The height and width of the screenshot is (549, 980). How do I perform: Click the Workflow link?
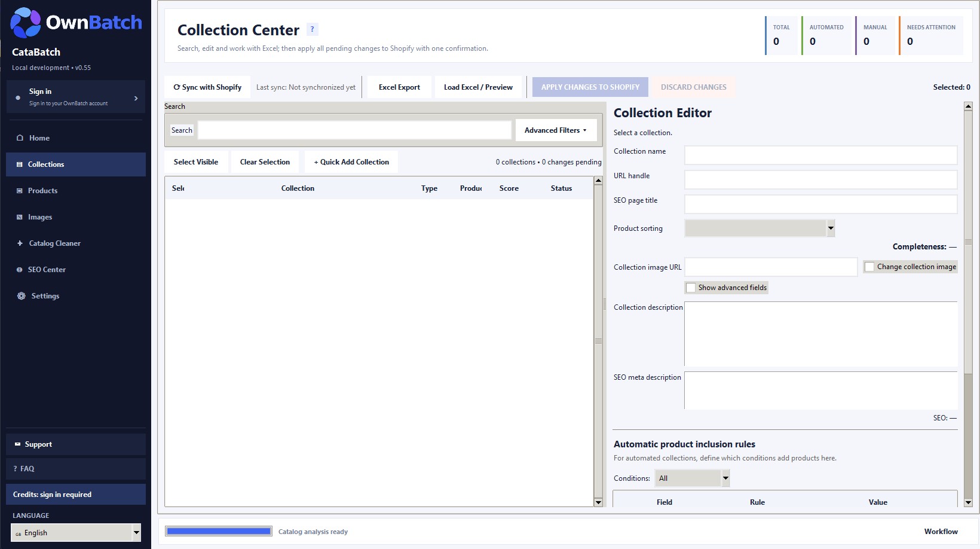(941, 532)
